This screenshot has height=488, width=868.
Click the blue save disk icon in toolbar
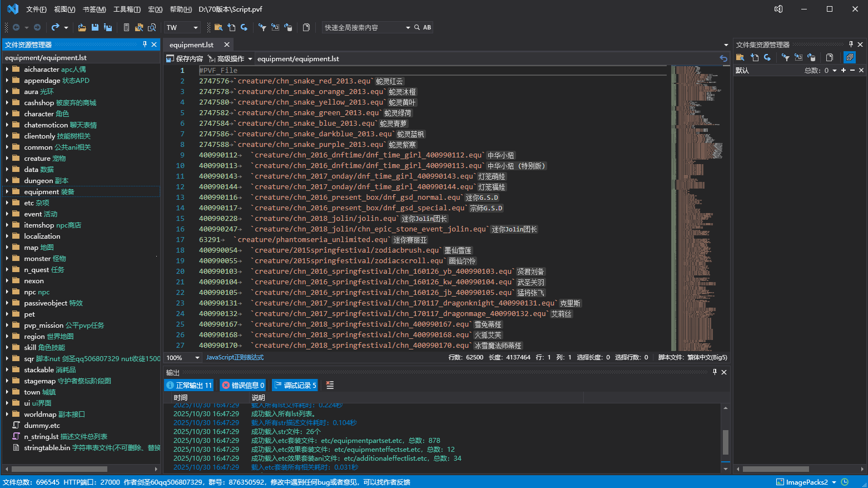95,27
